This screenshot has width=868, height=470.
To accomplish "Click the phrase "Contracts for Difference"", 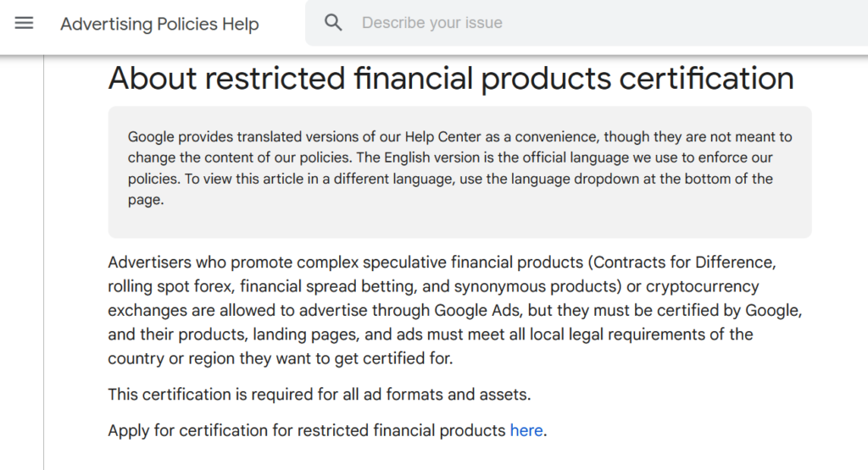I will 682,263.
